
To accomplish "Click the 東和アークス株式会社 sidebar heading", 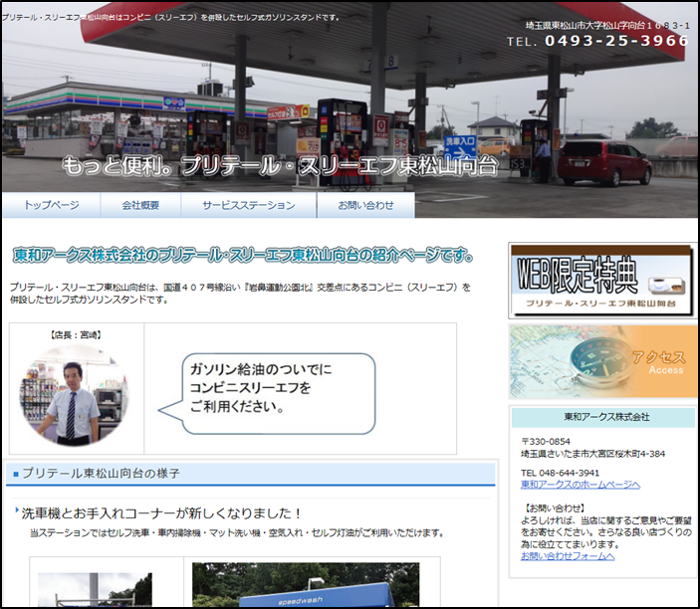I will [x=601, y=417].
